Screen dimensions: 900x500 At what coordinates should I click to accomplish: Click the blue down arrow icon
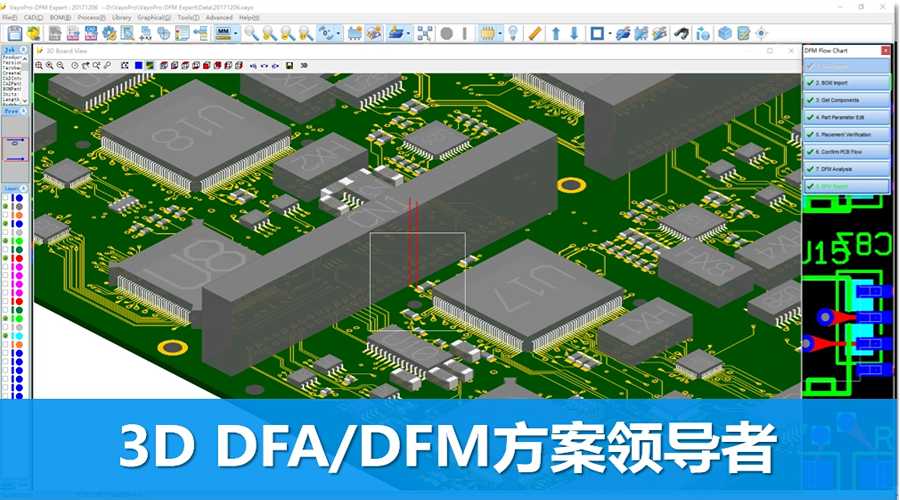(574, 34)
